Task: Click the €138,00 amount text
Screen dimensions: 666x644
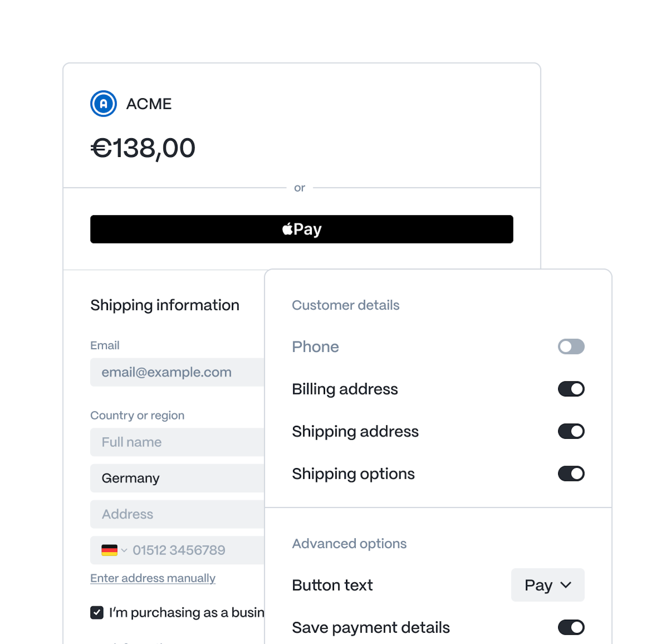Action: click(143, 148)
